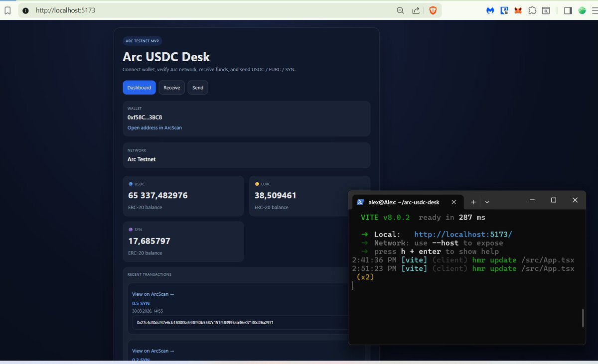Click the blue USDC token dot
The image size is (598, 364).
tap(131, 184)
